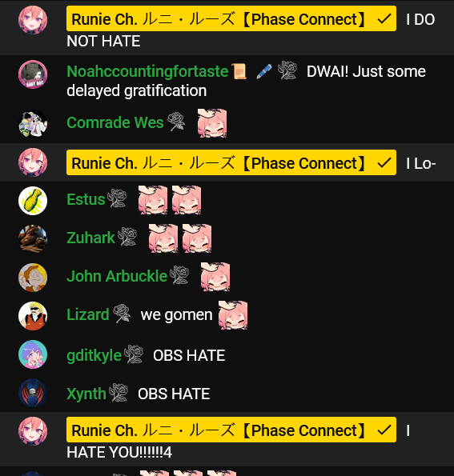Click the rose badge next to Comrade Wes
The width and height of the screenshot is (454, 476).
coord(176,122)
